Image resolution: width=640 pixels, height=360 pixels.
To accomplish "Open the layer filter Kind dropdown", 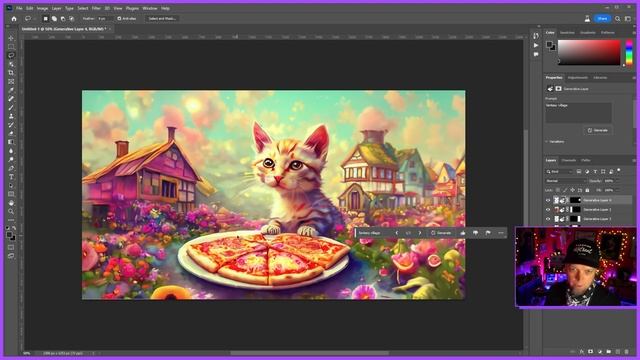I will 559,171.
